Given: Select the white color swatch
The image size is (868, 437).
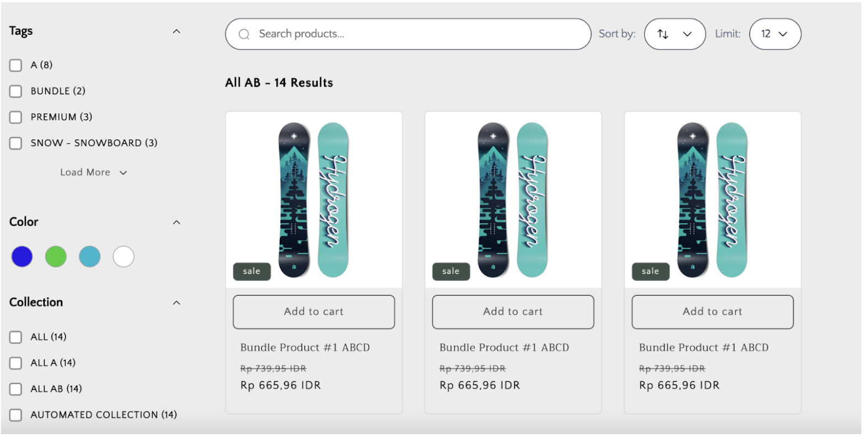Looking at the screenshot, I should pos(124,257).
